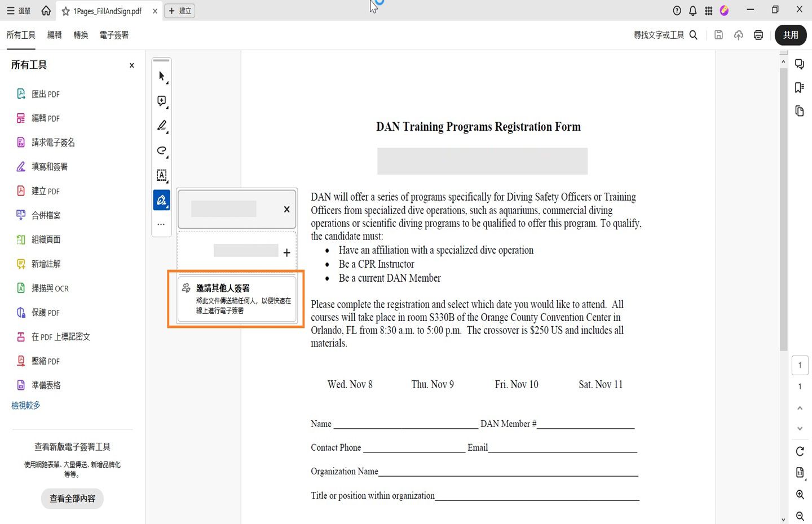Select the arrow selection tool
Image resolution: width=812 pixels, height=524 pixels.
click(x=162, y=76)
